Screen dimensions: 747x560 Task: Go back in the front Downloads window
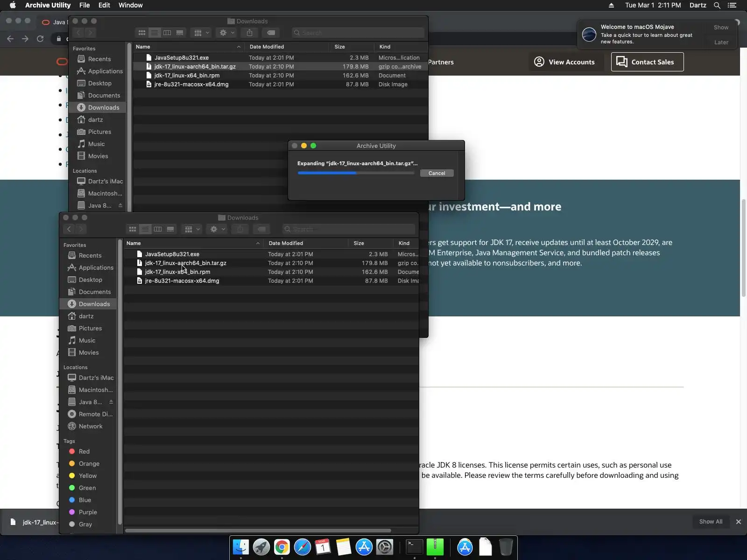[x=69, y=229]
